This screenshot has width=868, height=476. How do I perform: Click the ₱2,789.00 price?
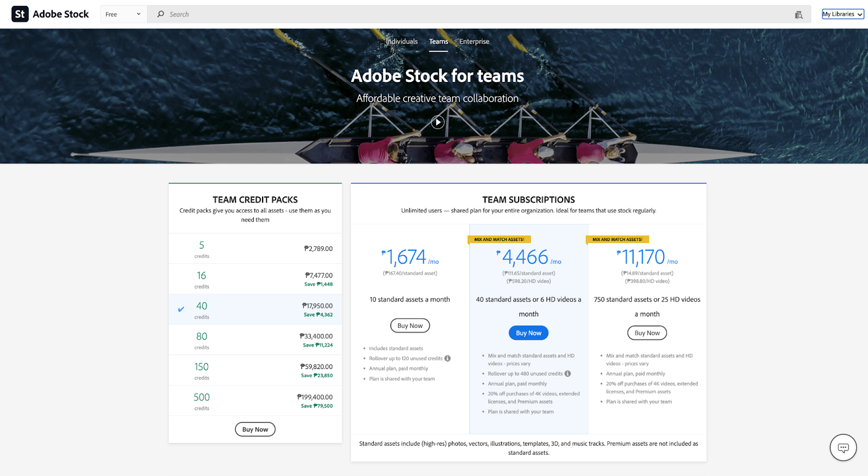(x=318, y=249)
